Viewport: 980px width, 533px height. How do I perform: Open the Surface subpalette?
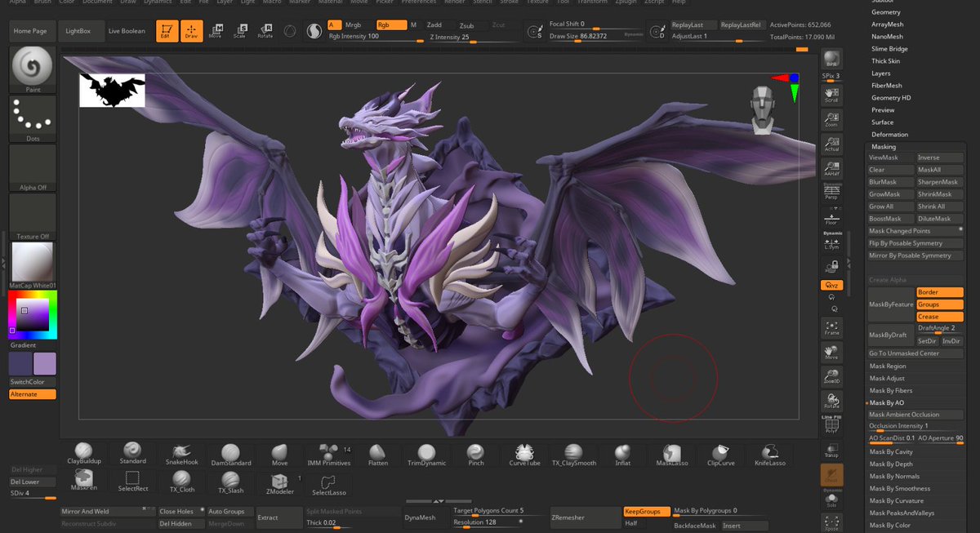[883, 122]
